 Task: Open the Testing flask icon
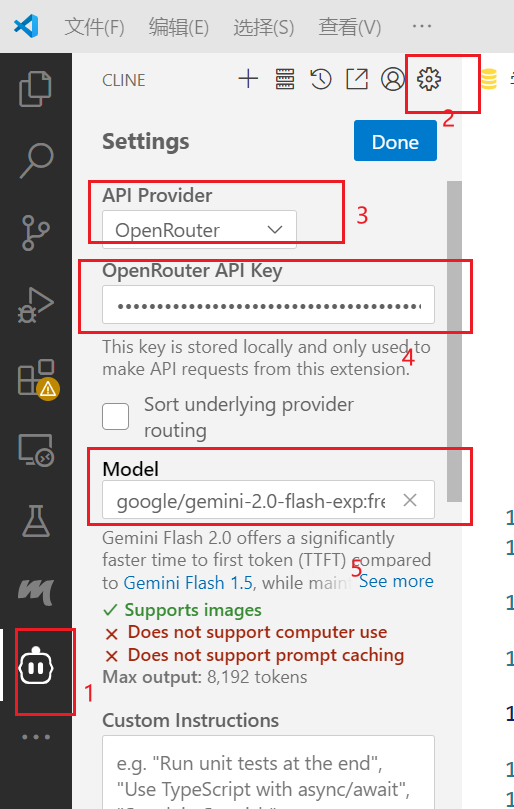tap(35, 521)
